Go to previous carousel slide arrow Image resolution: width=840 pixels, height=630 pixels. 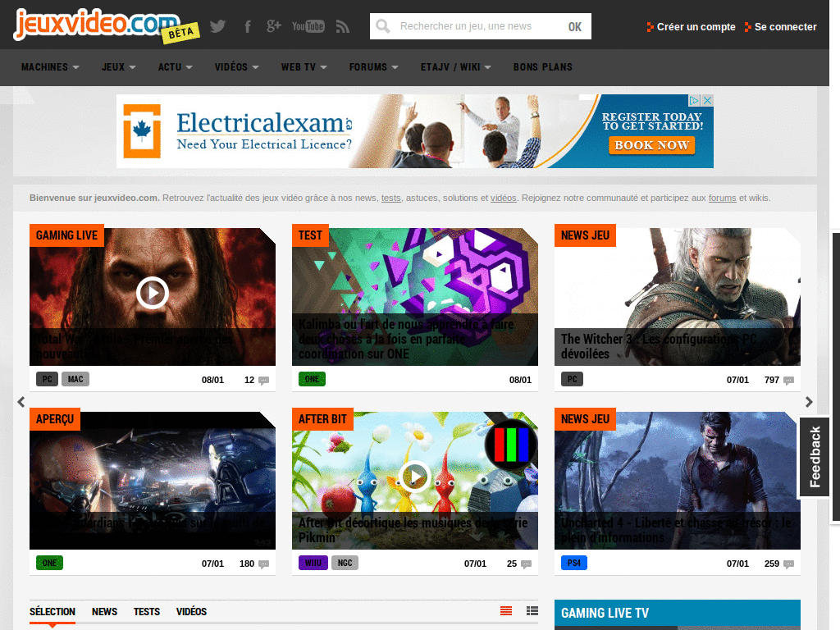point(21,402)
